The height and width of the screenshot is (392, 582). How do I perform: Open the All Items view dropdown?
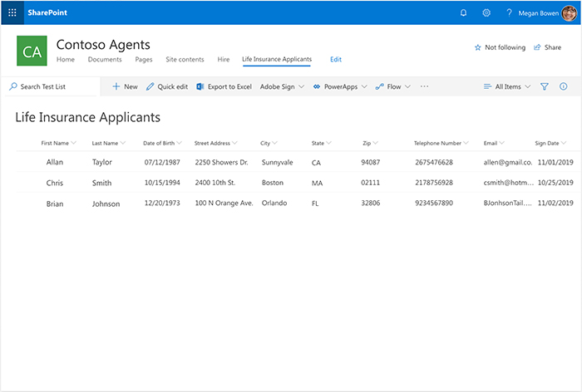507,86
